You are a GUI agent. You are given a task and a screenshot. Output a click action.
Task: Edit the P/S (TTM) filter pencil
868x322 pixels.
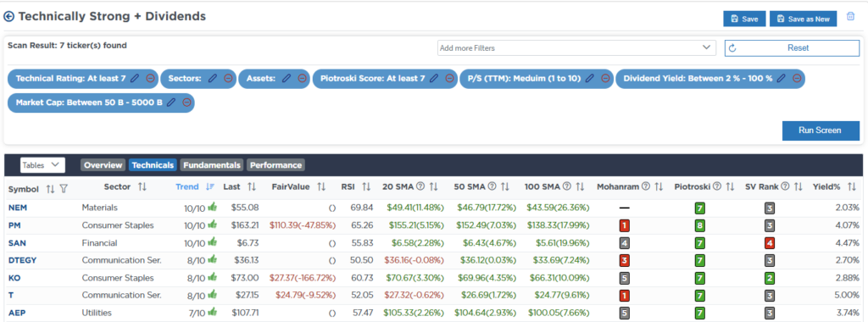click(x=590, y=79)
